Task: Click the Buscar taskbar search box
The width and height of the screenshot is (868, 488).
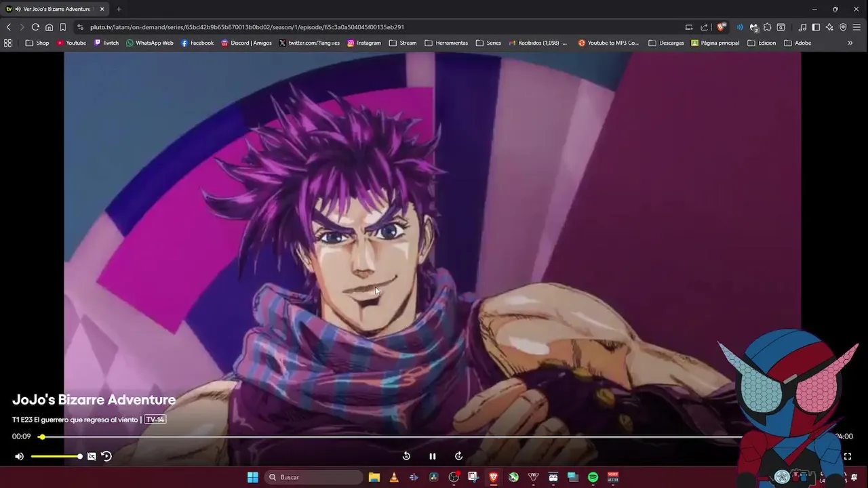Action: point(314,477)
